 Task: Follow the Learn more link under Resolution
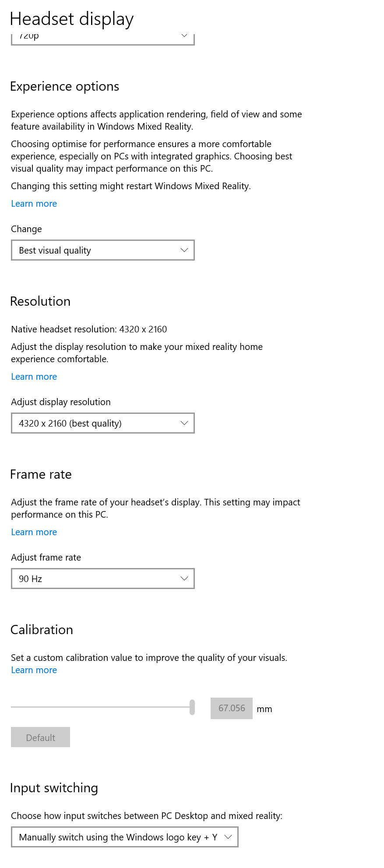pos(34,377)
